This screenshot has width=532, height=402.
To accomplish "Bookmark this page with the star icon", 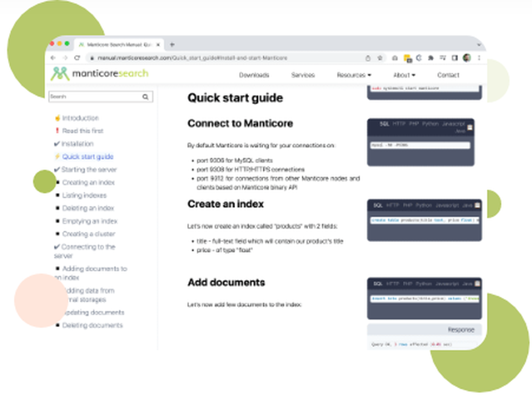I will coord(380,58).
